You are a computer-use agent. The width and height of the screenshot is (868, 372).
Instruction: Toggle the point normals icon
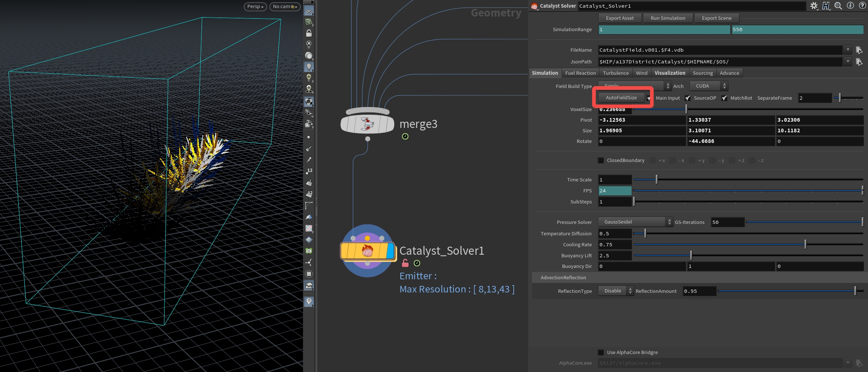click(x=309, y=148)
